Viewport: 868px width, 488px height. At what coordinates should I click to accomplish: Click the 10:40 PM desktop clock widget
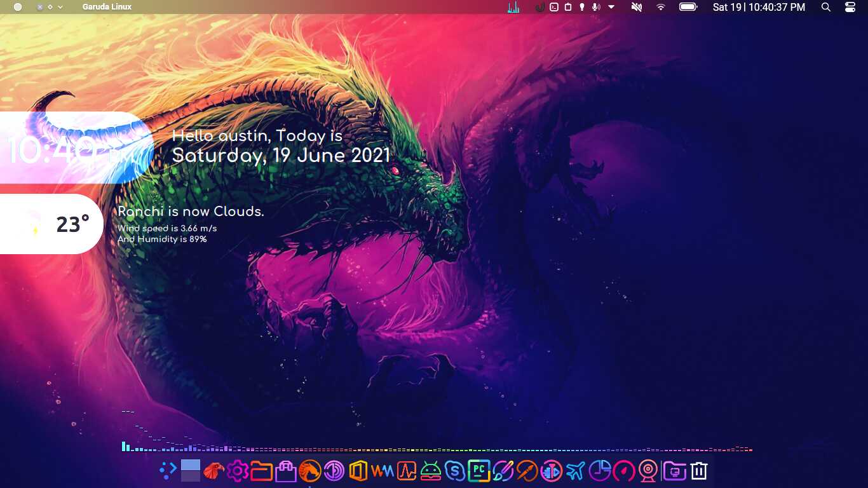tap(76, 148)
